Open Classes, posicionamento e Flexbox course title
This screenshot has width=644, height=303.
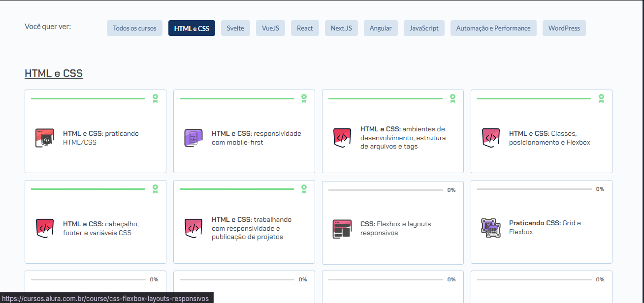click(549, 138)
